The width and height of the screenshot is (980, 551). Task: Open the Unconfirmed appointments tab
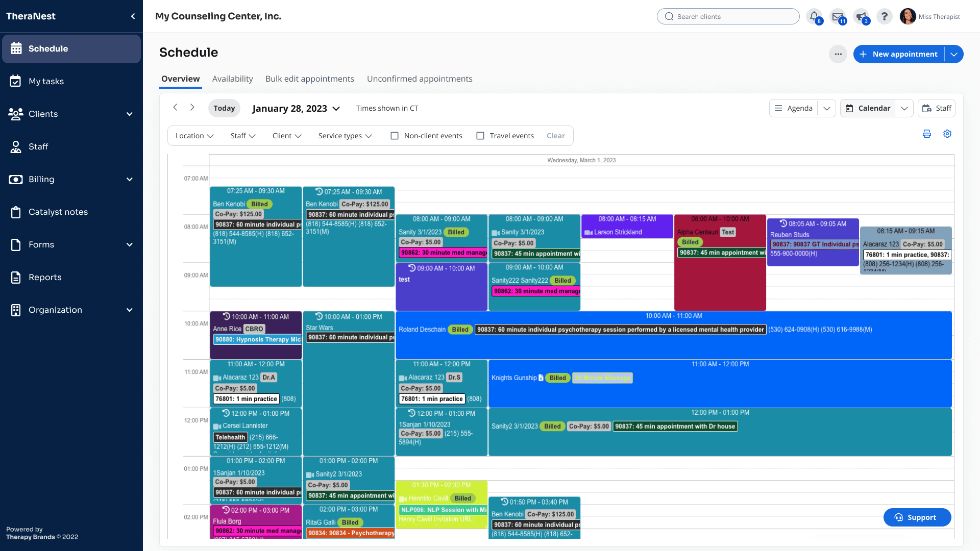point(420,79)
